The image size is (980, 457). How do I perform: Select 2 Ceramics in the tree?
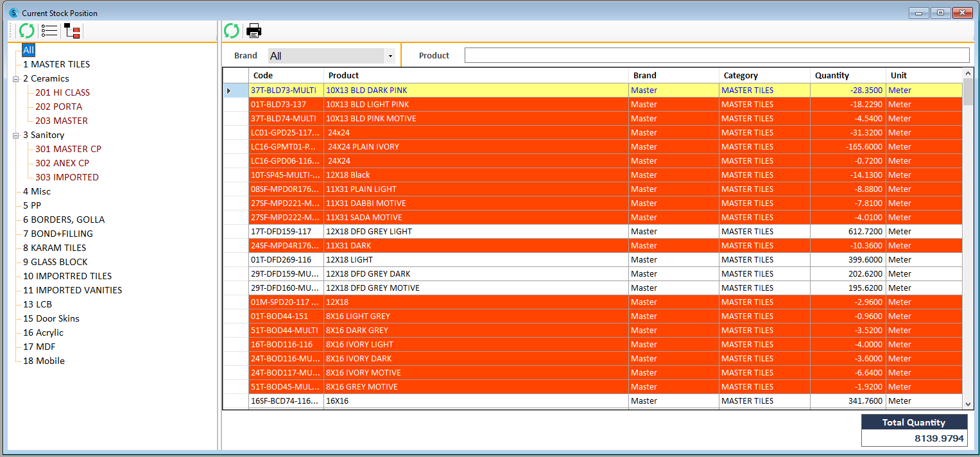coord(46,78)
